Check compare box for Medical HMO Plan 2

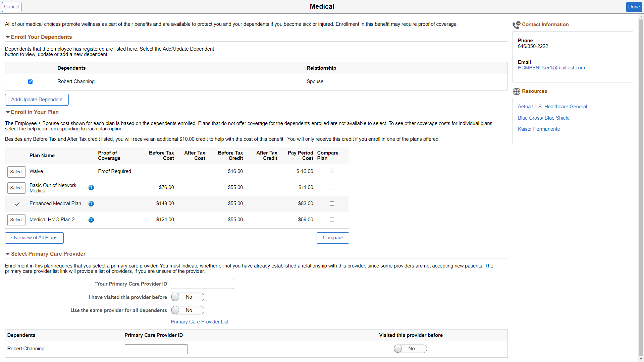pyautogui.click(x=332, y=220)
